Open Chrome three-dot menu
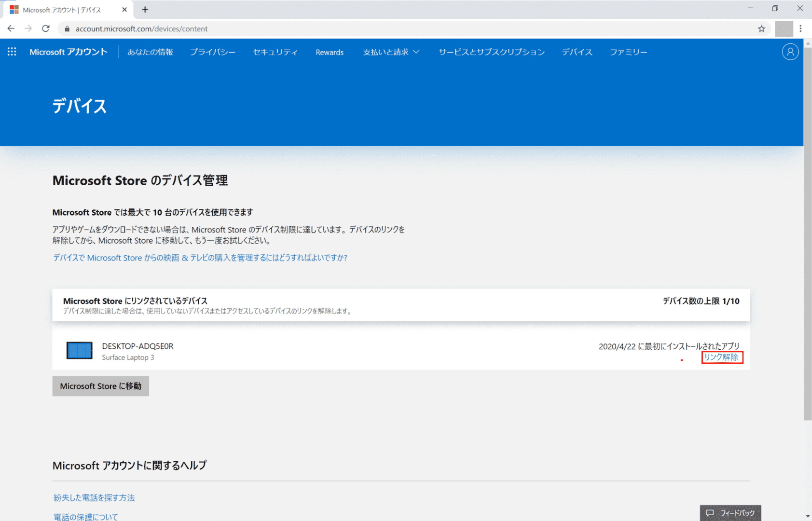 pyautogui.click(x=800, y=29)
